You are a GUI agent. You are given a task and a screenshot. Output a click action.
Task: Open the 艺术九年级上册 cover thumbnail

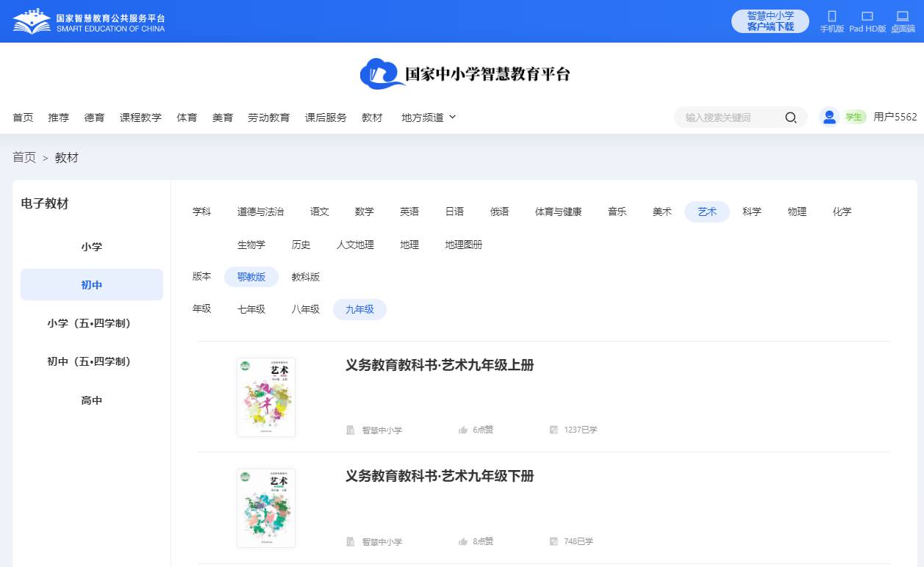click(266, 397)
